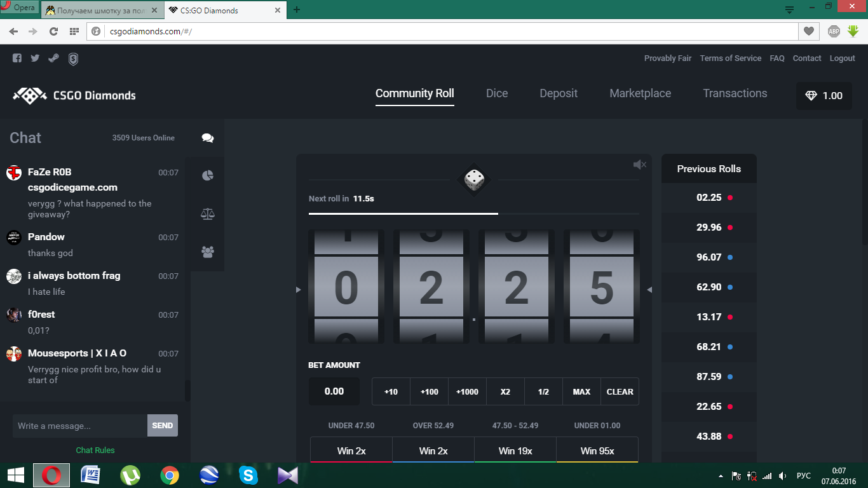The image size is (868, 488).
Task: Open the Chat Rules link
Action: coord(95,450)
